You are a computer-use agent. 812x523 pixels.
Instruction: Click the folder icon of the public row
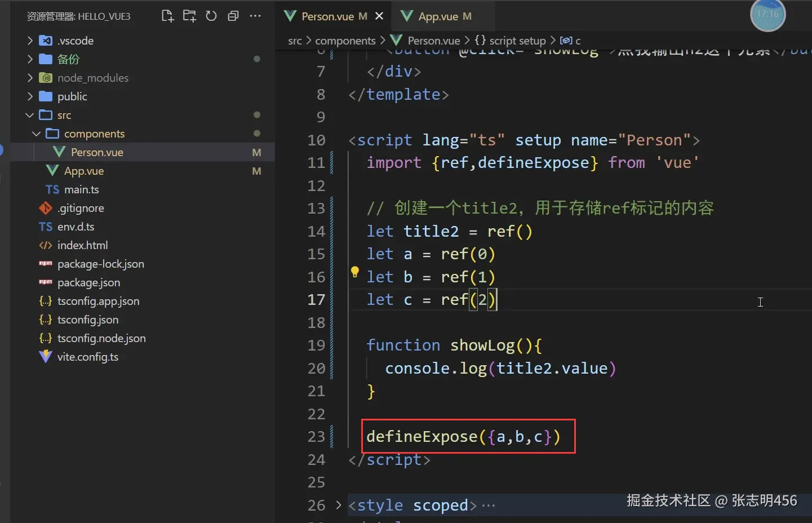(46, 96)
